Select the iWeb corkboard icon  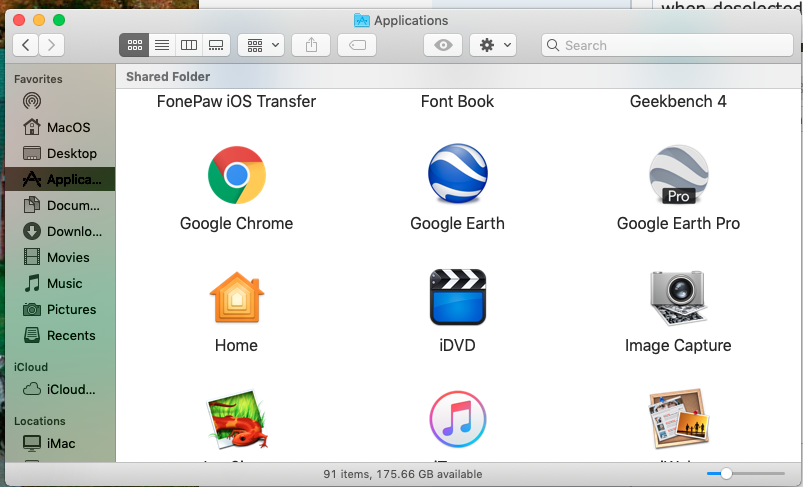pyautogui.click(x=679, y=418)
